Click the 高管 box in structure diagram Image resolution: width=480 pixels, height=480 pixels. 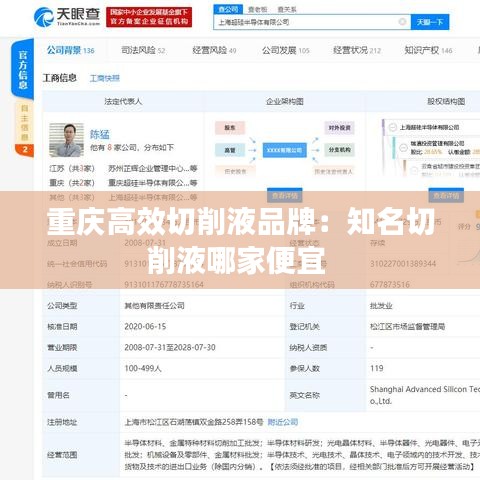tap(230, 150)
